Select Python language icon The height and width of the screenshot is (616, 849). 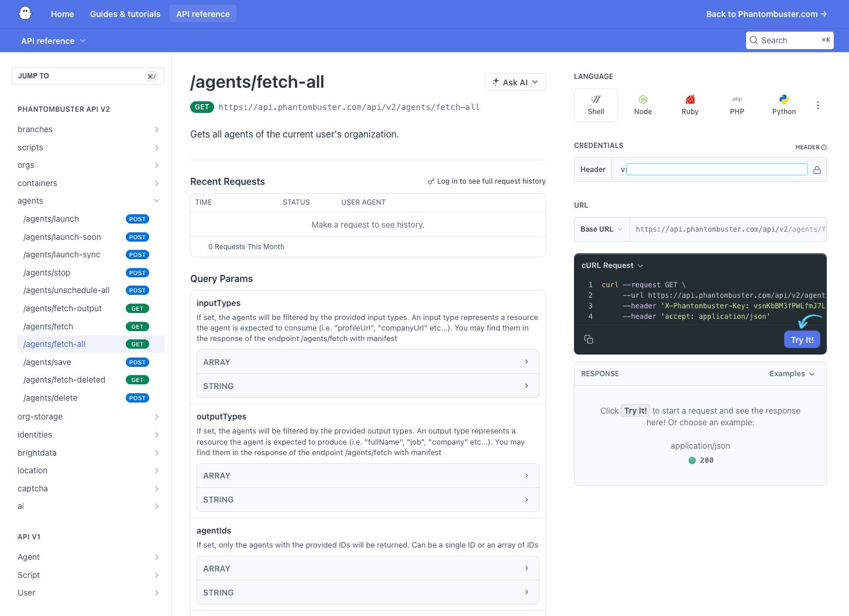tap(784, 99)
